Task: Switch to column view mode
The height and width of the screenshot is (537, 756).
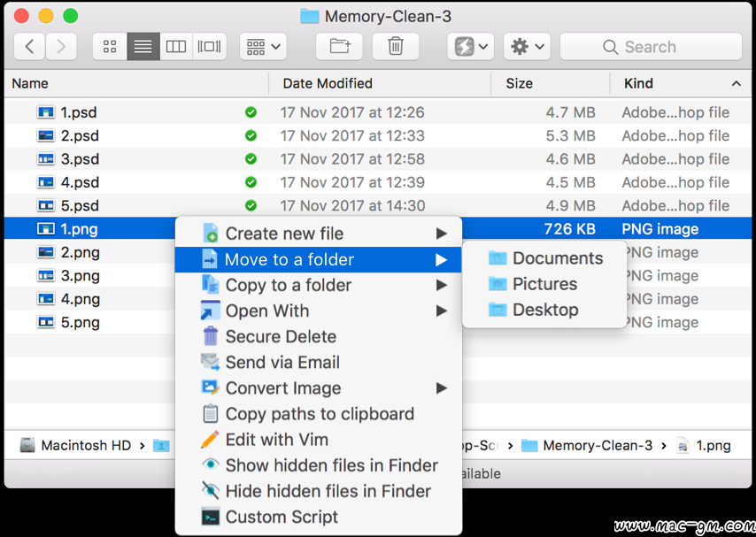Action: 176,47
